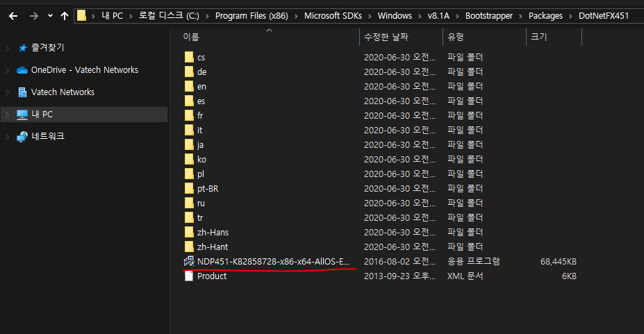Navigate to Packages breadcrumb segment
Image resolution: width=644 pixels, height=334 pixels.
545,16
